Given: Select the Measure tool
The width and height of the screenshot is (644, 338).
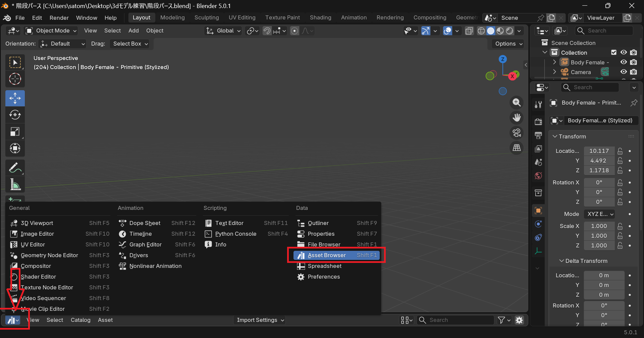Looking at the screenshot, I should point(15,184).
